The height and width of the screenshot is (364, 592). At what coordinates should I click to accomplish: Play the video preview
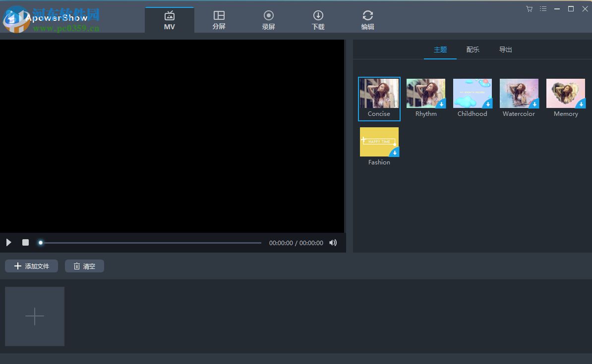click(9, 243)
